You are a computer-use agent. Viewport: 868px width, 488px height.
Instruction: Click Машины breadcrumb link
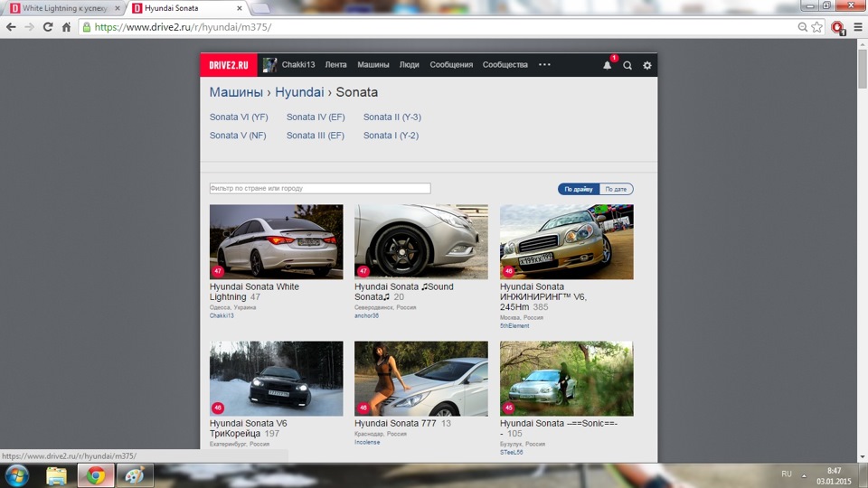click(x=236, y=92)
